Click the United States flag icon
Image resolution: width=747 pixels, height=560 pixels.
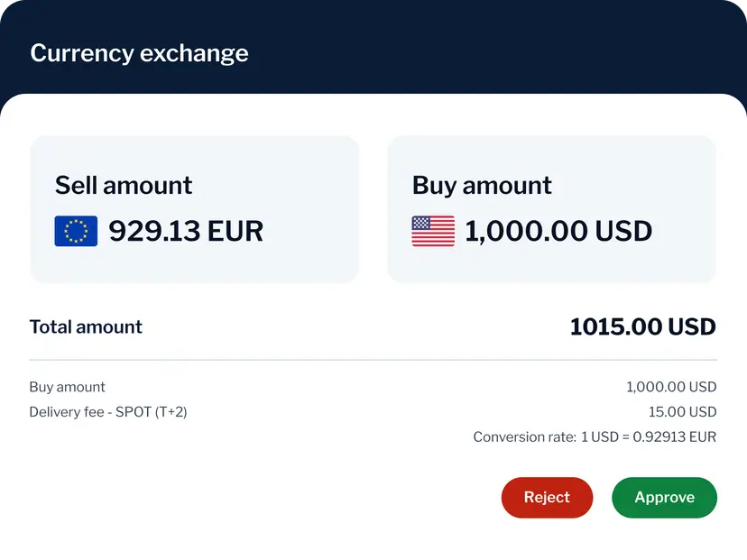[x=433, y=231]
